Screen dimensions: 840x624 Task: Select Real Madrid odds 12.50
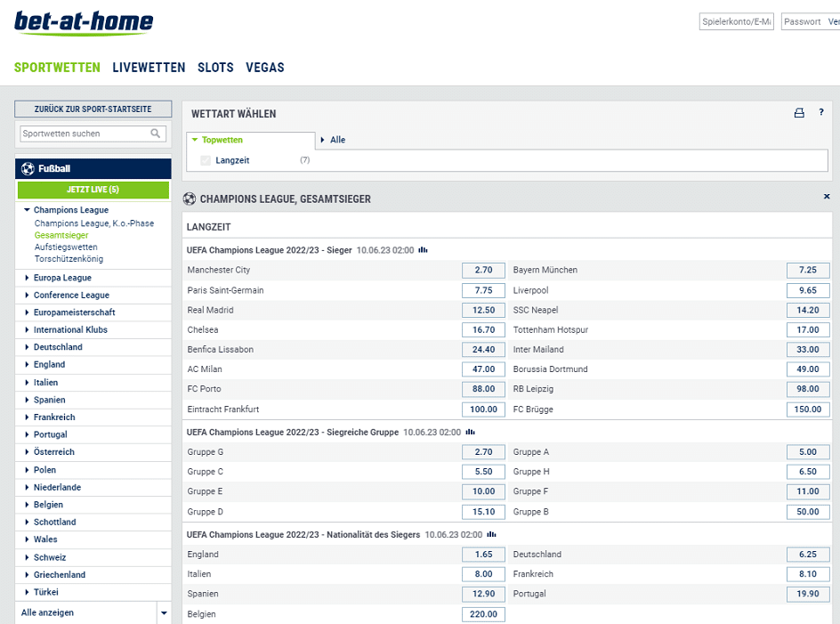pos(483,311)
